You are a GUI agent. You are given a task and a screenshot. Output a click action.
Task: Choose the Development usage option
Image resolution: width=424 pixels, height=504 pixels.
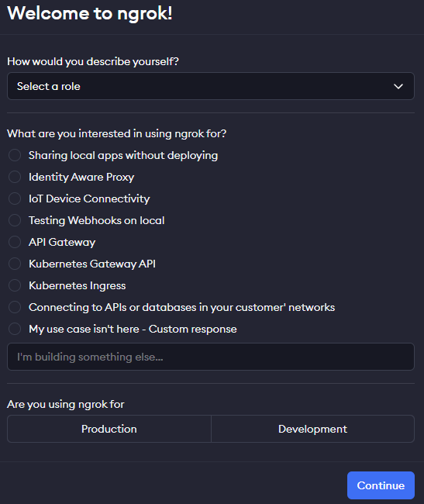pyautogui.click(x=313, y=429)
